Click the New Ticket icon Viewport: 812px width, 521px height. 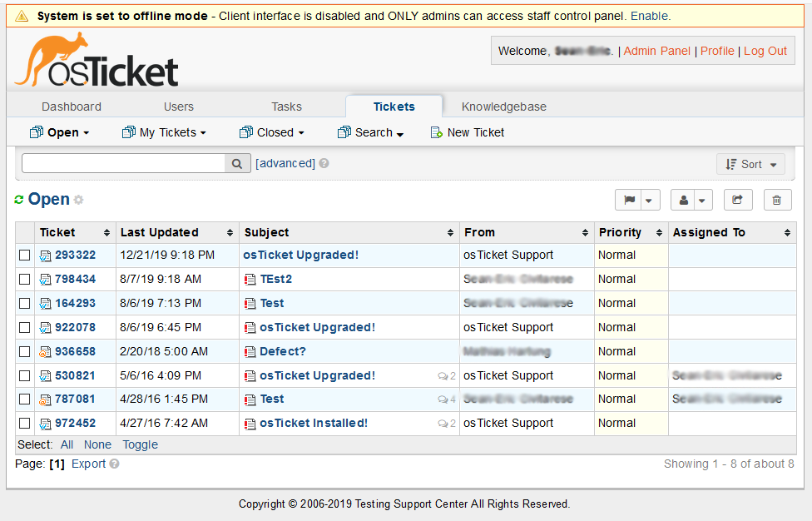click(437, 132)
